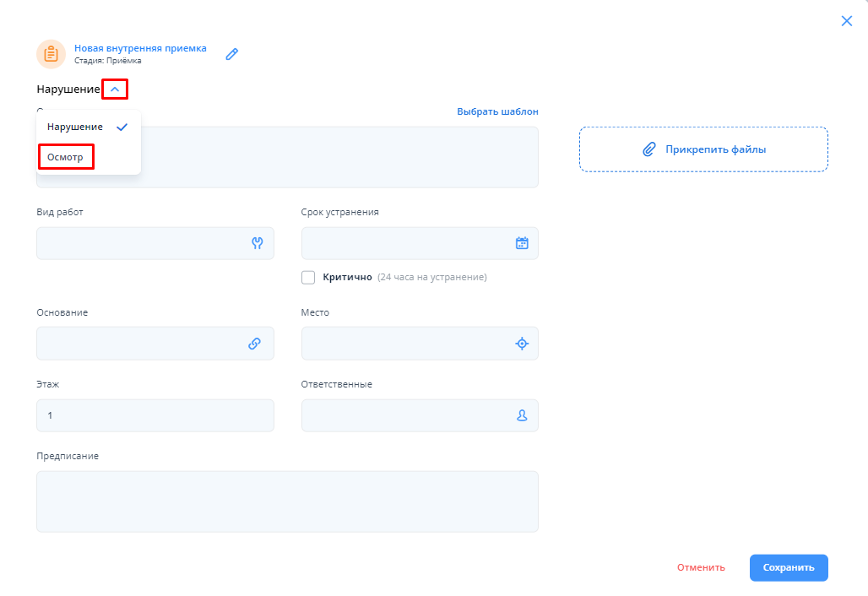868x596 pixels.
Task: Focus the Этаж input field
Action: click(155, 415)
